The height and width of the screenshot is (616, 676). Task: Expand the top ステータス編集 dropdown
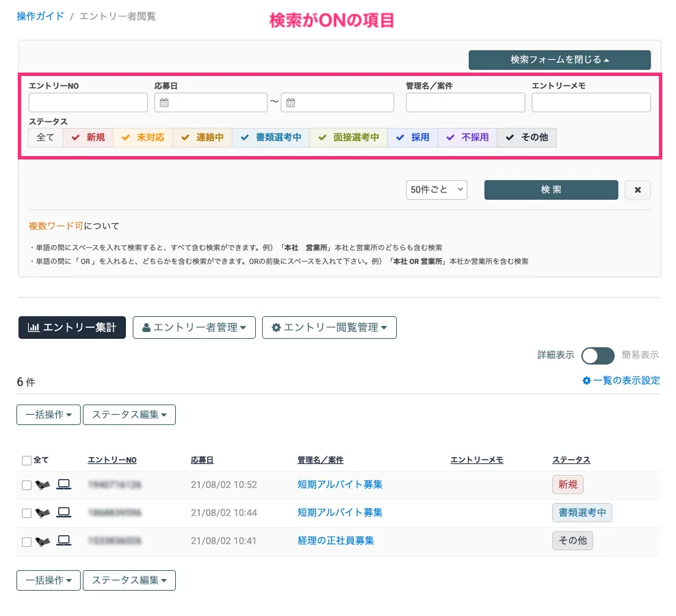coord(129,415)
